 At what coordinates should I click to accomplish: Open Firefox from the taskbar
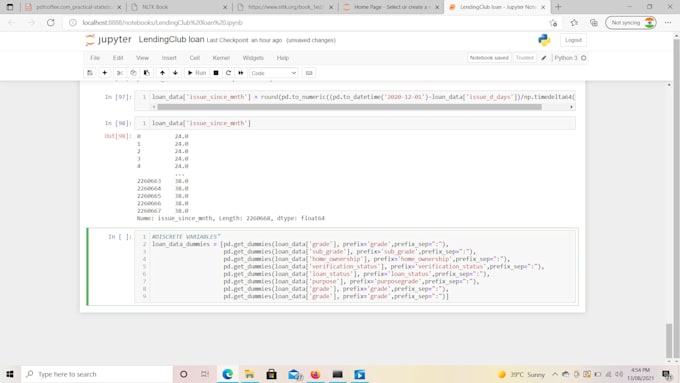coord(315,374)
